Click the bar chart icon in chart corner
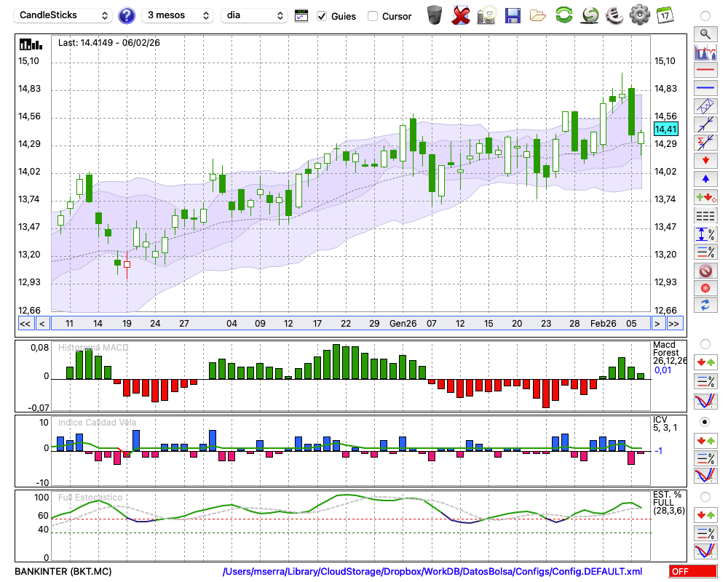The width and height of the screenshot is (728, 582). pos(31,44)
